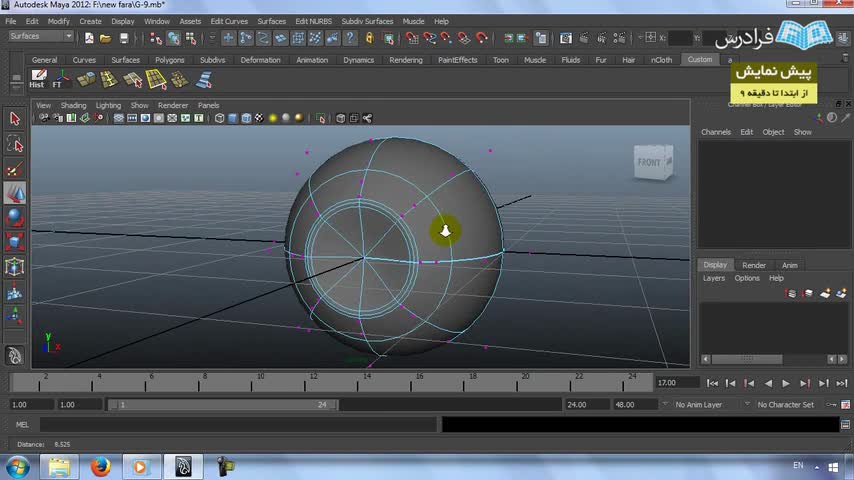854x480 pixels.
Task: Open the panel Shading menu
Action: 73,105
